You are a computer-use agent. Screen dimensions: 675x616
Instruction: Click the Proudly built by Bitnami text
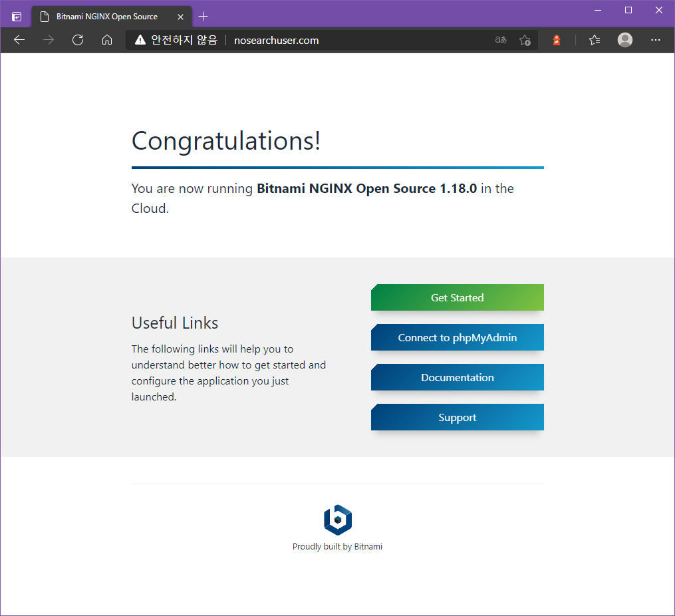click(x=338, y=547)
